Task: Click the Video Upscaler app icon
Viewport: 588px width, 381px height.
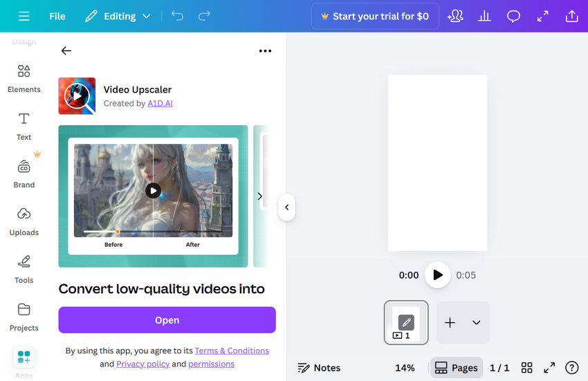Action: 77,96
